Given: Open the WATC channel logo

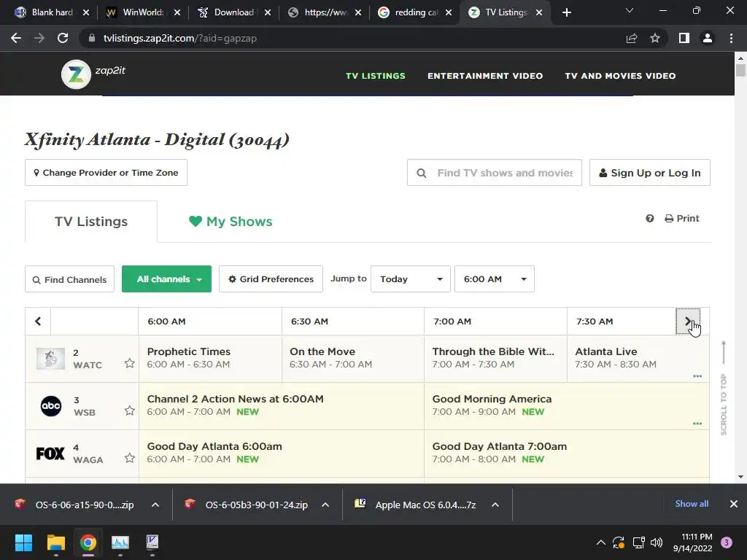Looking at the screenshot, I should coord(50,359).
